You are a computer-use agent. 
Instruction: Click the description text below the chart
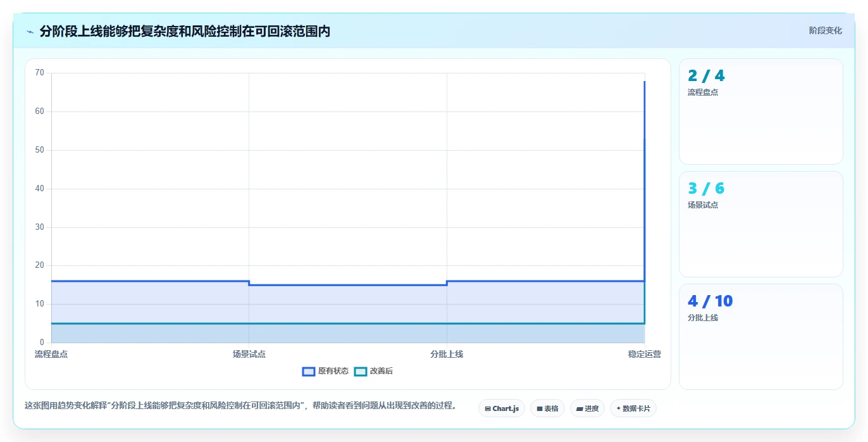(240, 405)
